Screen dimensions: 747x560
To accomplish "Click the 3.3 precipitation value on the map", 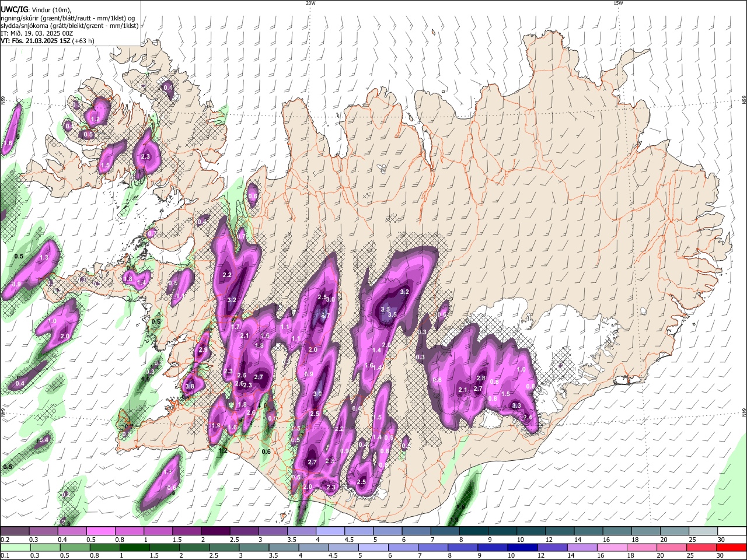I will point(516,405).
